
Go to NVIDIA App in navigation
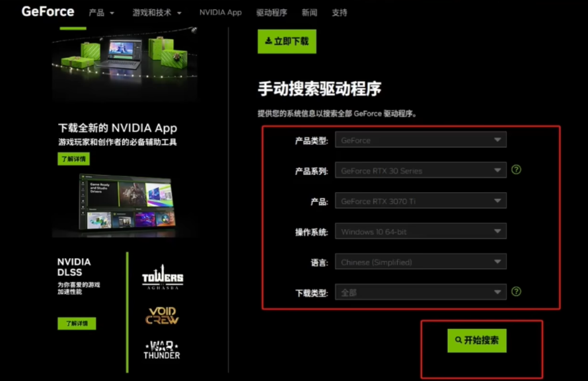221,13
